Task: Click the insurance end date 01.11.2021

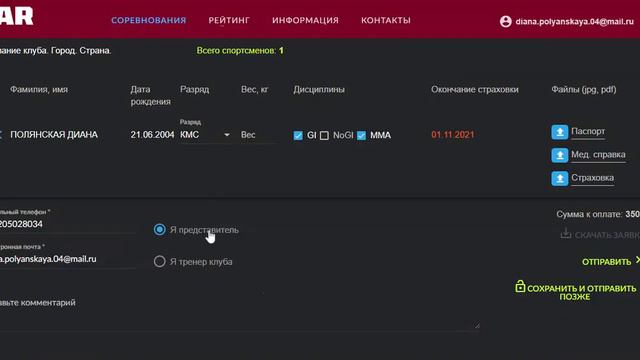Action: 453,135
